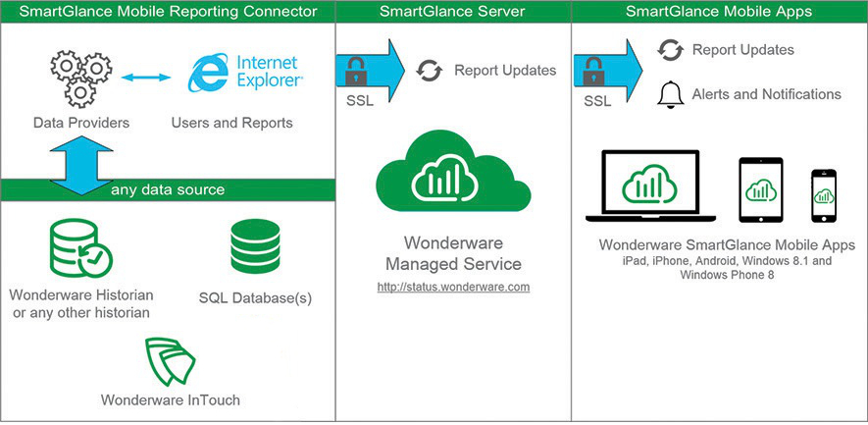Open the status.wonderware.com link
This screenshot has width=868, height=425.
(x=453, y=287)
